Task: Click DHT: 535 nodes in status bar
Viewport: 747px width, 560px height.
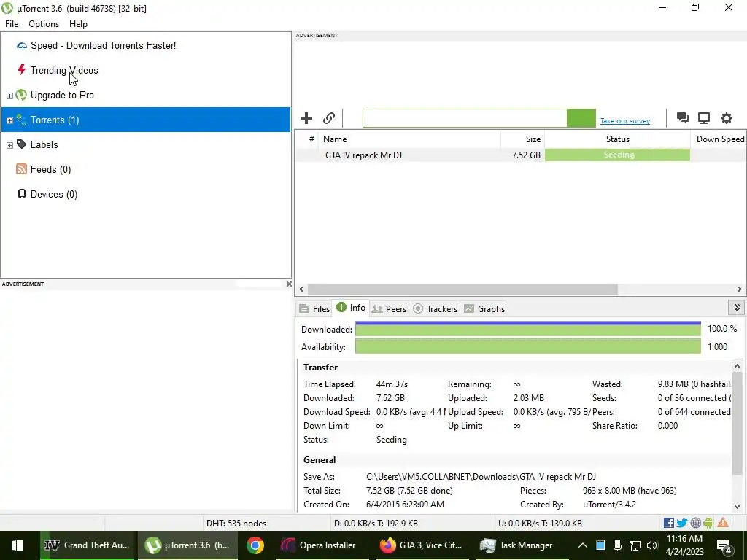Action: point(236,524)
